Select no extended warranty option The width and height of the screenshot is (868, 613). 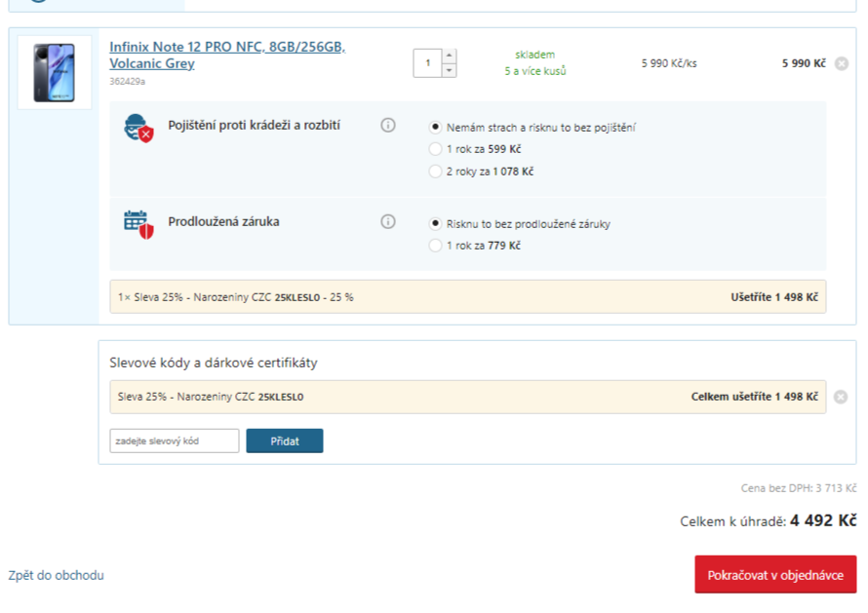435,223
